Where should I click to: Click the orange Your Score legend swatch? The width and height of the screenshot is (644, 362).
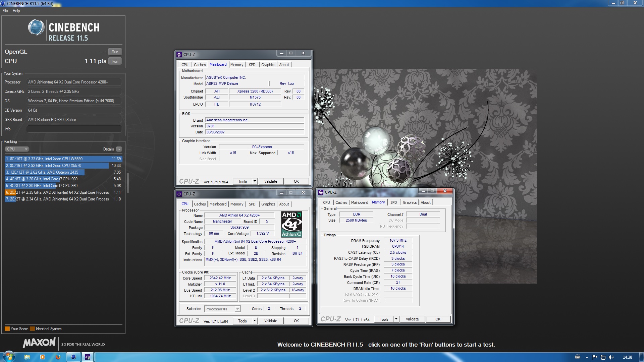pos(7,329)
